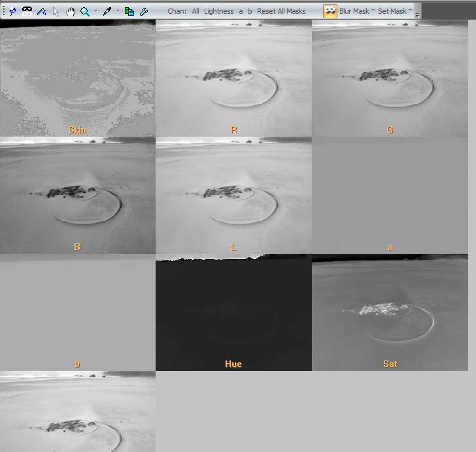Show the 'b' channel from toolbar
Screen dimensions: 476x452
pos(250,11)
